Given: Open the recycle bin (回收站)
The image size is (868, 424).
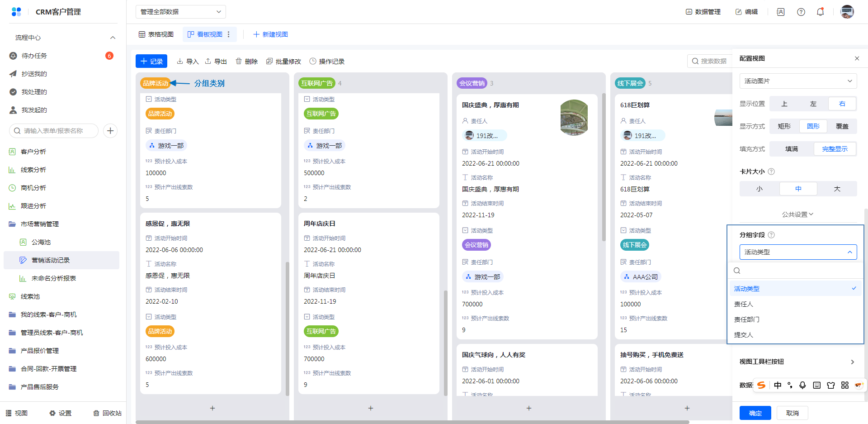Looking at the screenshot, I should point(107,413).
